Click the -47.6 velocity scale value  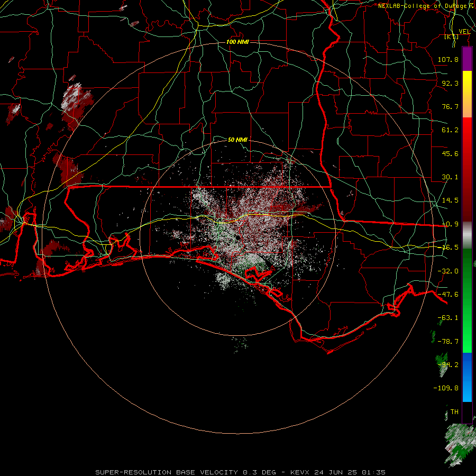[x=448, y=295]
